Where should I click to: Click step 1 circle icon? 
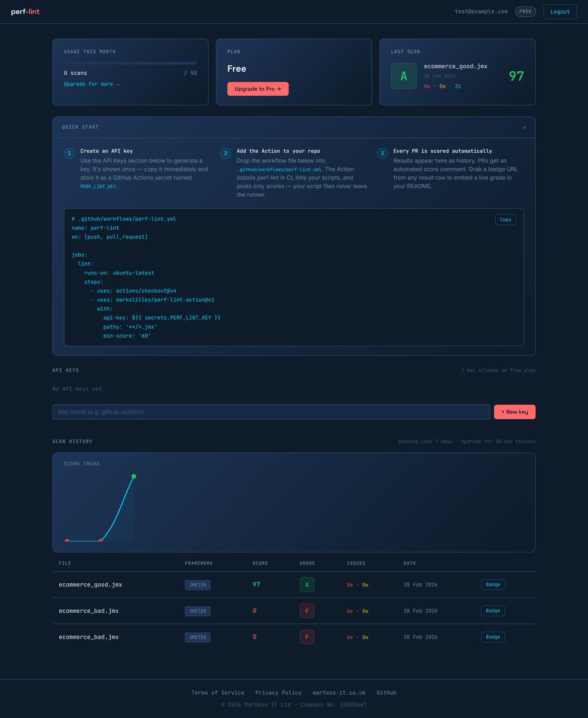pos(69,154)
